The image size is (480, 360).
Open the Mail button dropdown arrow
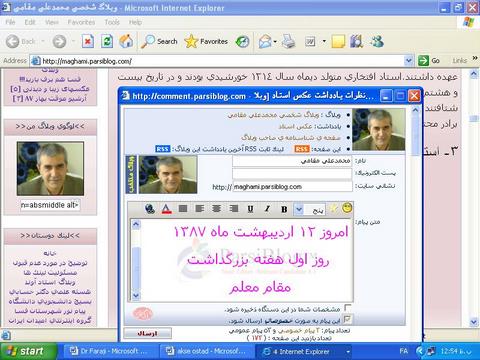(x=275, y=42)
